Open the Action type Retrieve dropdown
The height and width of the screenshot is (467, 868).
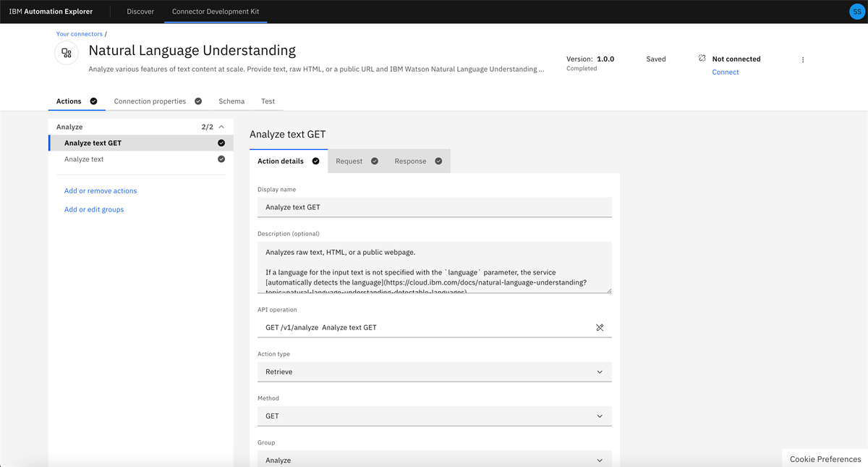pos(435,371)
